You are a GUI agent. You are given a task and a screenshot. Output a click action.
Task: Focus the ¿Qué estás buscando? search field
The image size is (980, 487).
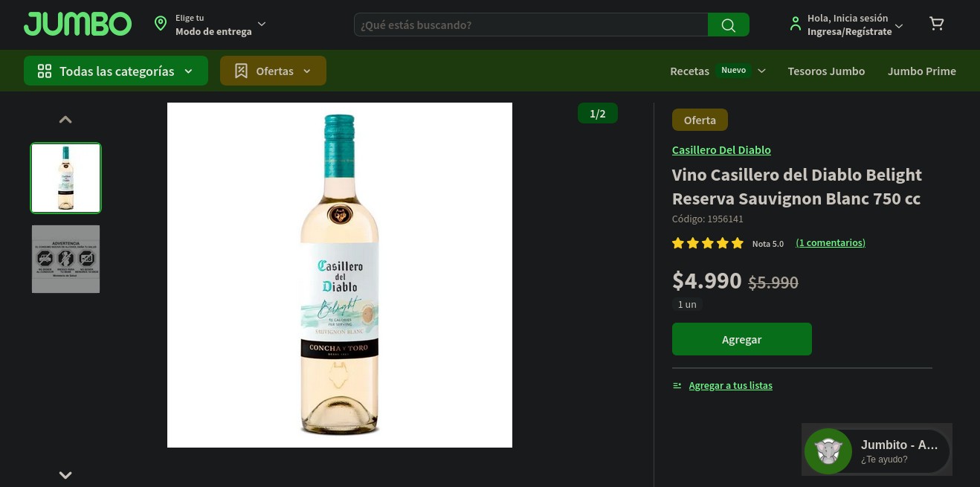tap(531, 25)
